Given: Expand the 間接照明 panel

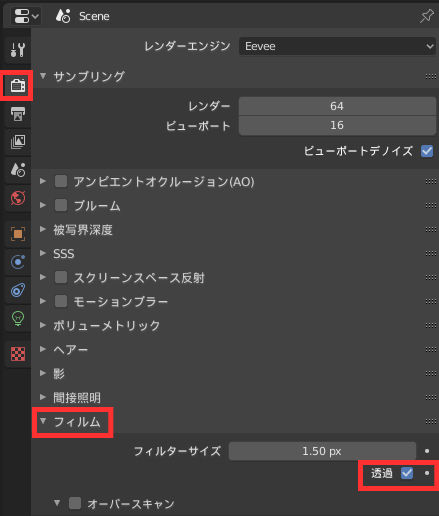Looking at the screenshot, I should [43, 397].
